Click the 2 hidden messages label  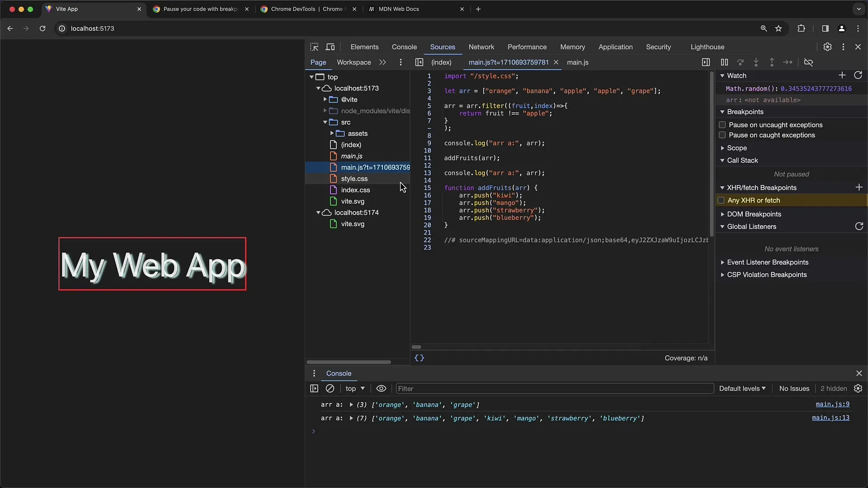pos(833,389)
